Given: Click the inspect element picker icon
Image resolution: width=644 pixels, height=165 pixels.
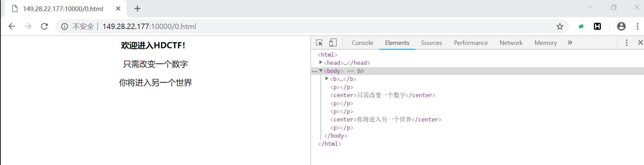Looking at the screenshot, I should pos(319,43).
